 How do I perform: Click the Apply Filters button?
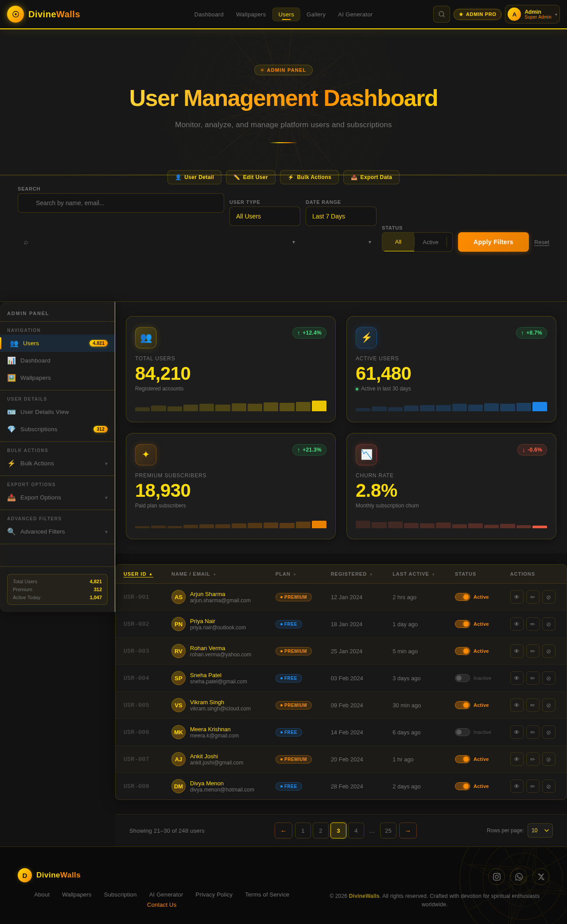[493, 242]
